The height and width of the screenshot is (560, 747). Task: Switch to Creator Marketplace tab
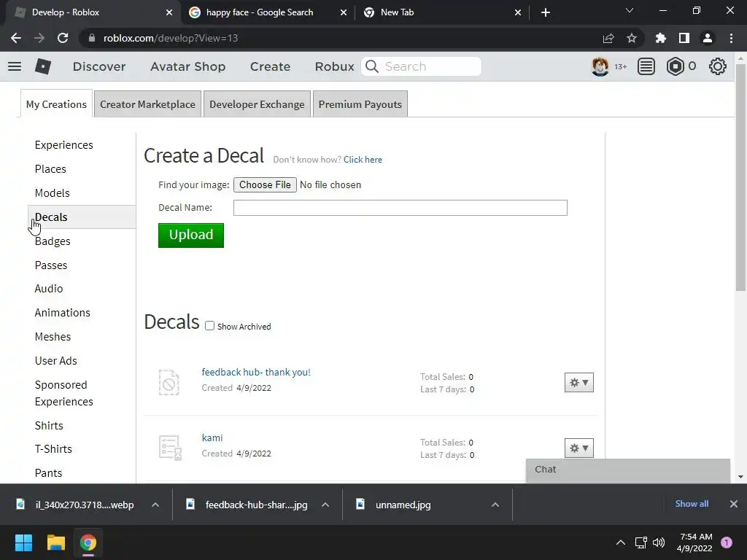[147, 104]
